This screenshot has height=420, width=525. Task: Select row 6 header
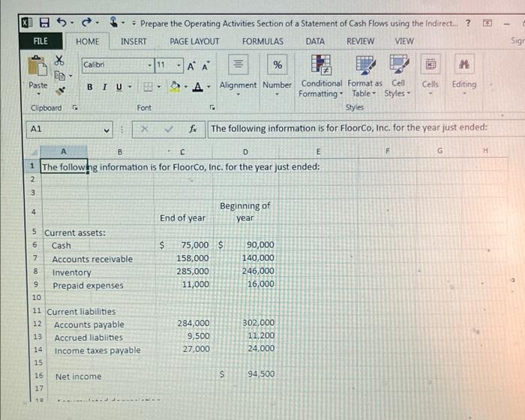[34, 245]
